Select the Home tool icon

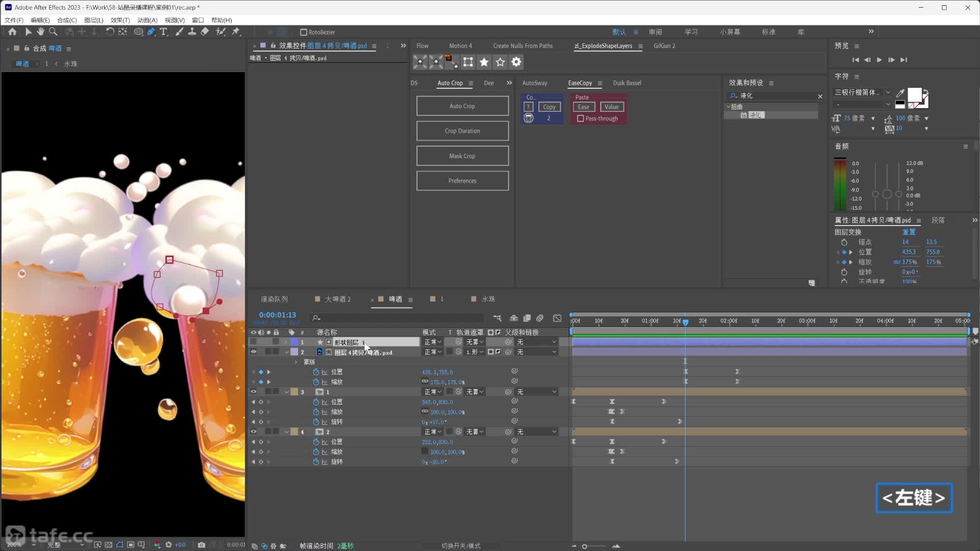click(12, 32)
